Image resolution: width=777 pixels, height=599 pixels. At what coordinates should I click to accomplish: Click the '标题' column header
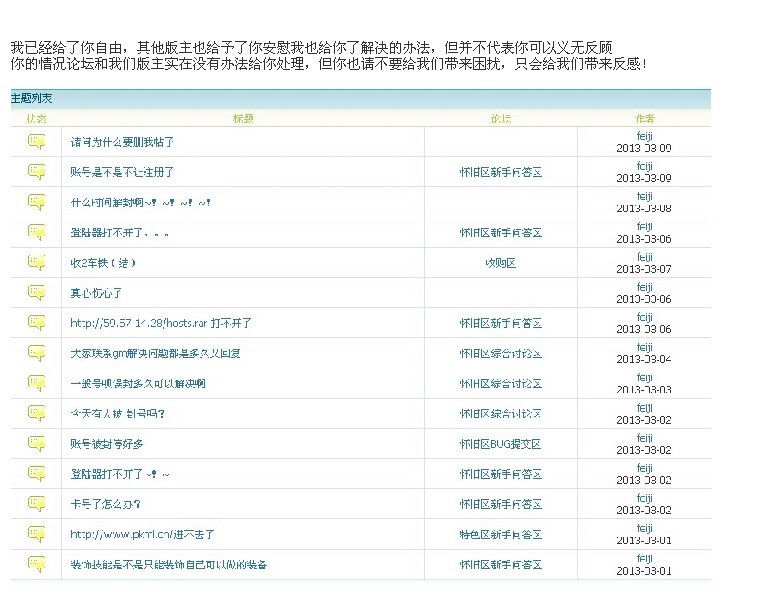(x=243, y=118)
